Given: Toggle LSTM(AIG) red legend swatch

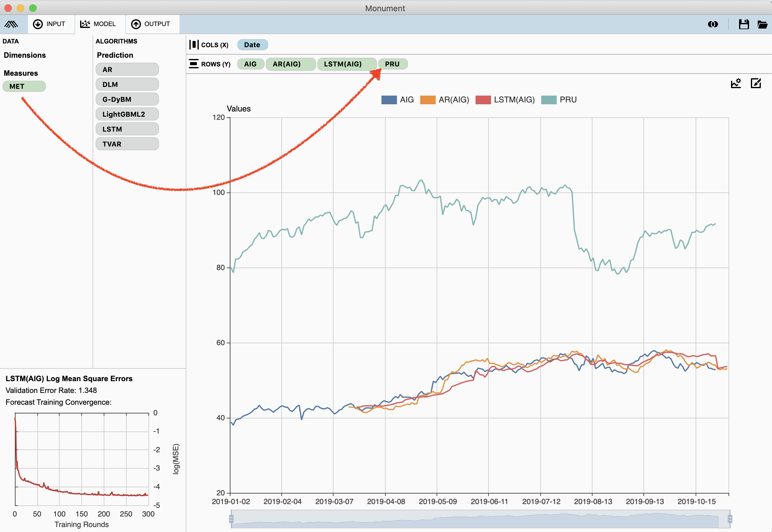Looking at the screenshot, I should 483,100.
